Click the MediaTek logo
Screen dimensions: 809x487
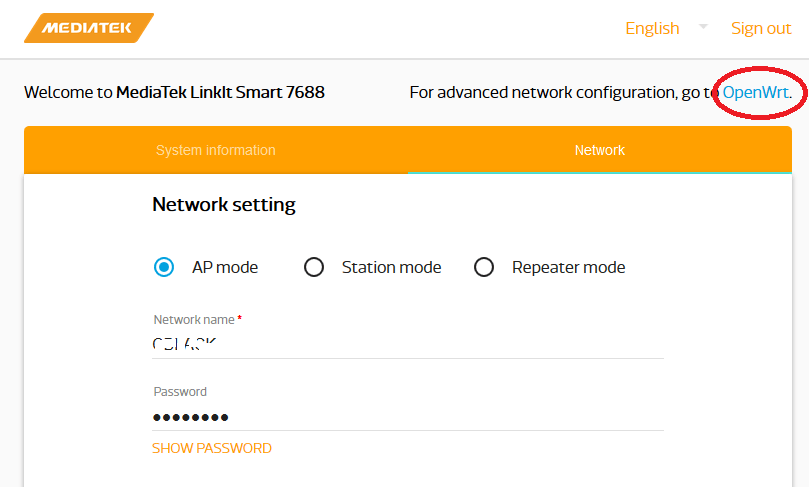pyautogui.click(x=88, y=28)
